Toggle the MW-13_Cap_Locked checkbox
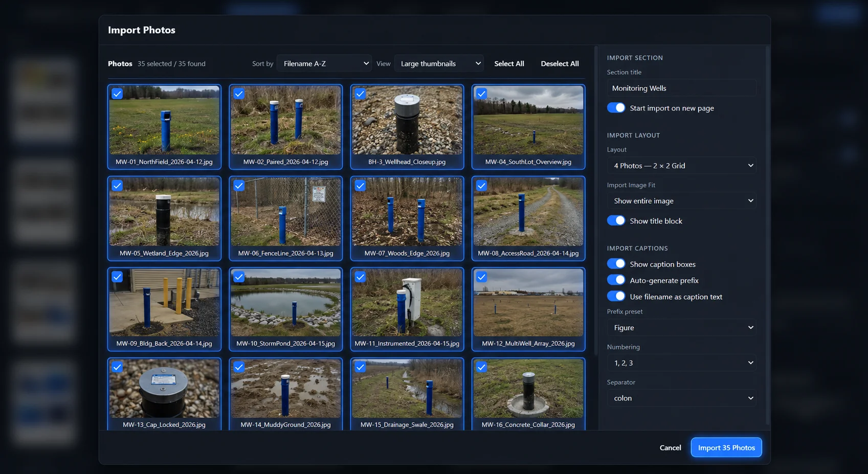868x474 pixels. 117,367
